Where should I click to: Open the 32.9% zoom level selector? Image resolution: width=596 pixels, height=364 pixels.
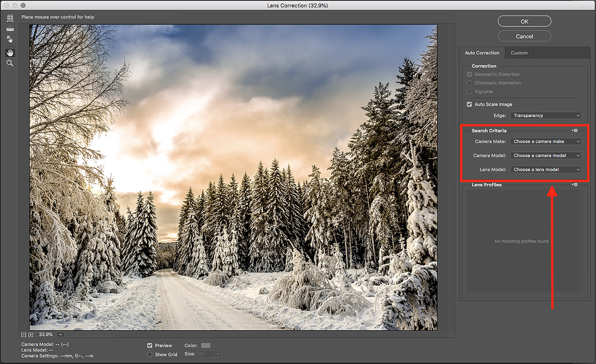point(60,335)
